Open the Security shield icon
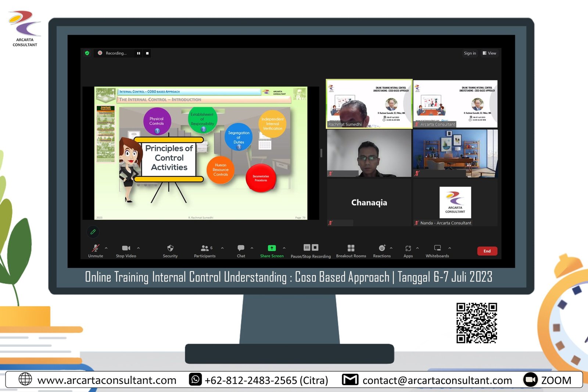This screenshot has height=392, width=588. pos(170,248)
